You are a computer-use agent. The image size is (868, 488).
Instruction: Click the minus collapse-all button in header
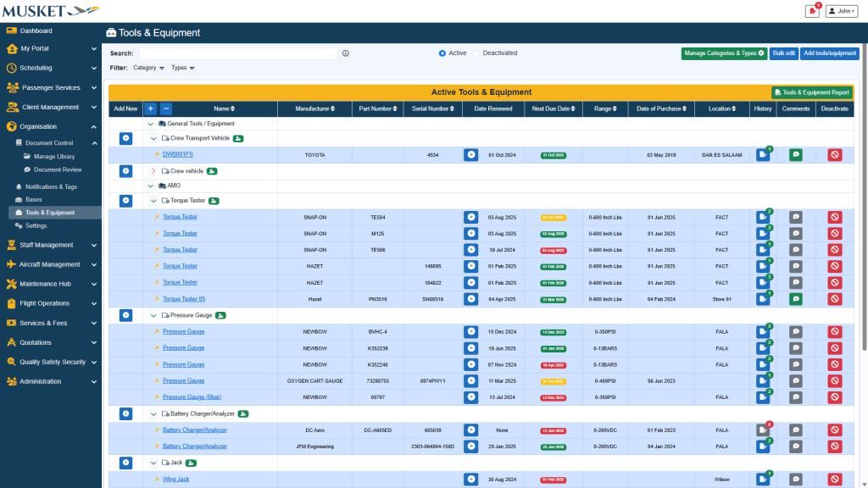(166, 108)
